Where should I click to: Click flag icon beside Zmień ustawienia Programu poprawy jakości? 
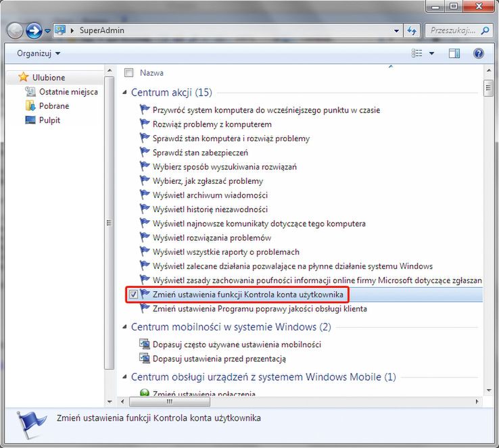145,308
